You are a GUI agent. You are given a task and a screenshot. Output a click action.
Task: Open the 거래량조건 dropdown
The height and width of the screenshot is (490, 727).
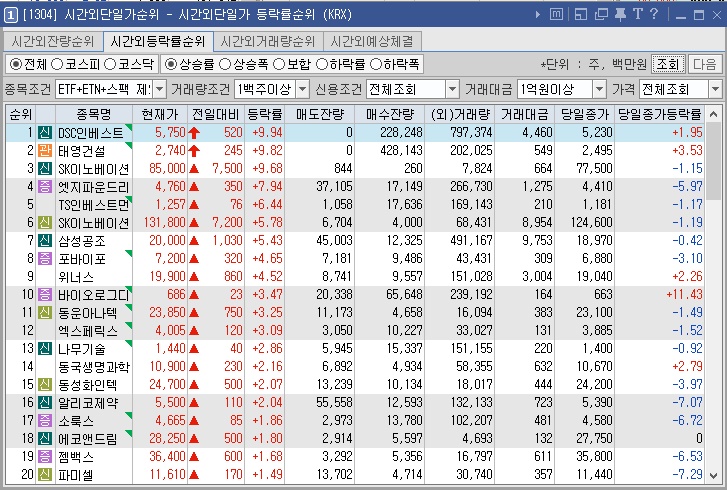point(302,89)
